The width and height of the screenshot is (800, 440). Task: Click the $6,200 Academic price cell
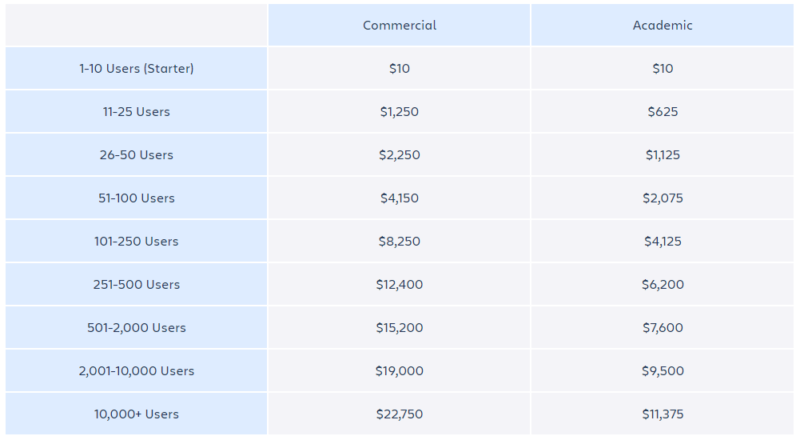(662, 284)
